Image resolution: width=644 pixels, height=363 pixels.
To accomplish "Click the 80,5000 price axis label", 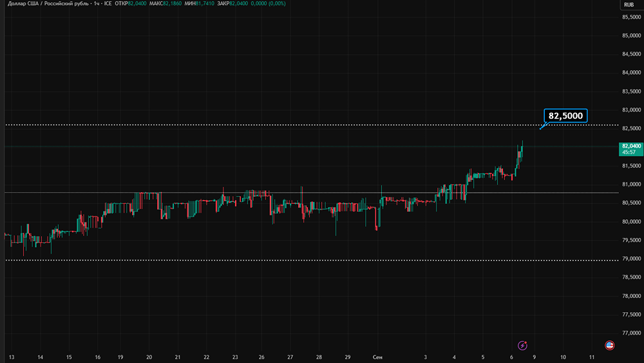I will coord(631,202).
